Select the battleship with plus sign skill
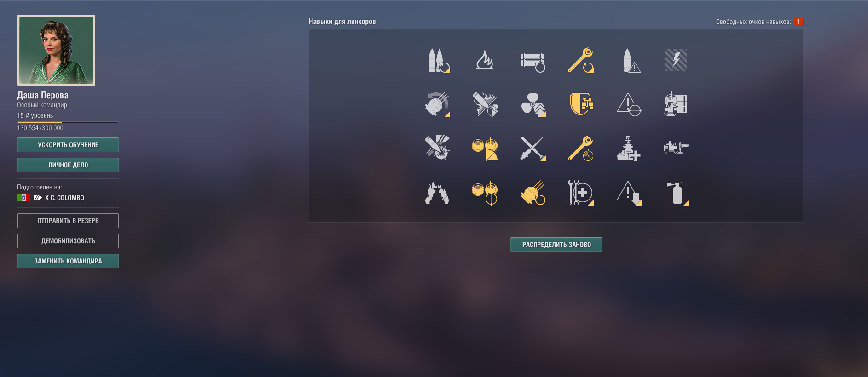 [629, 148]
